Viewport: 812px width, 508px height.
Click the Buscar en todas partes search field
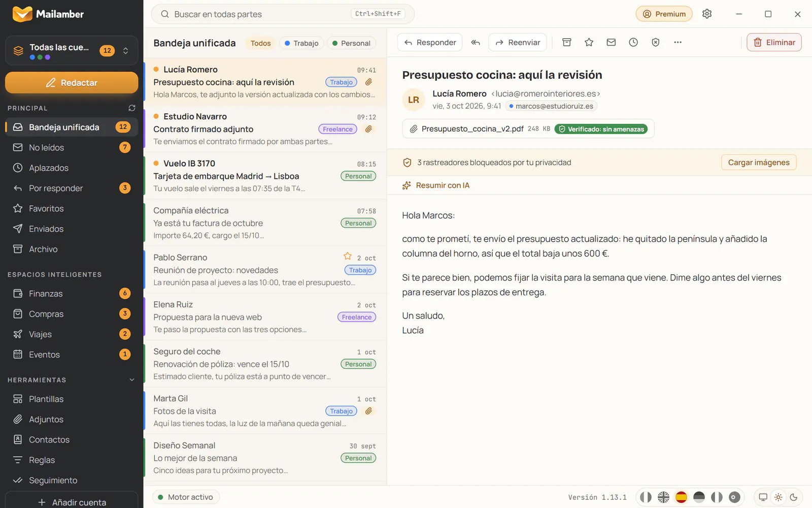pos(283,14)
